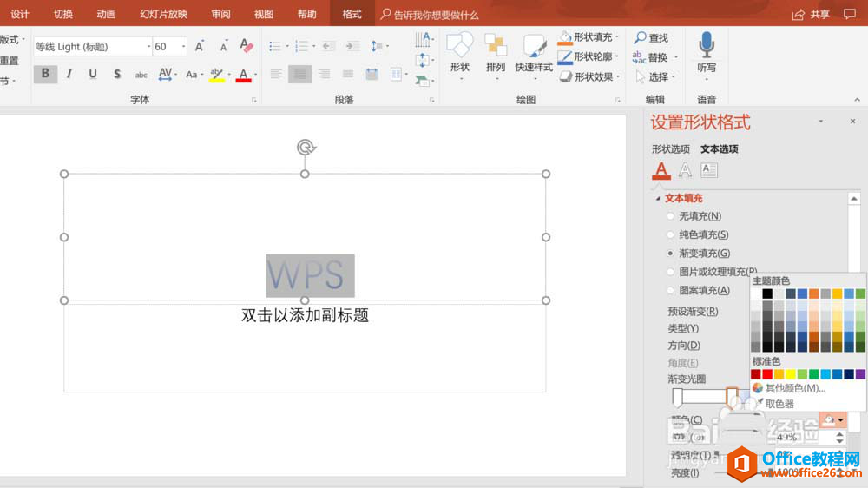Screen dimensions: 868x488
Task: Select the Solid fill radio option
Action: [670, 235]
